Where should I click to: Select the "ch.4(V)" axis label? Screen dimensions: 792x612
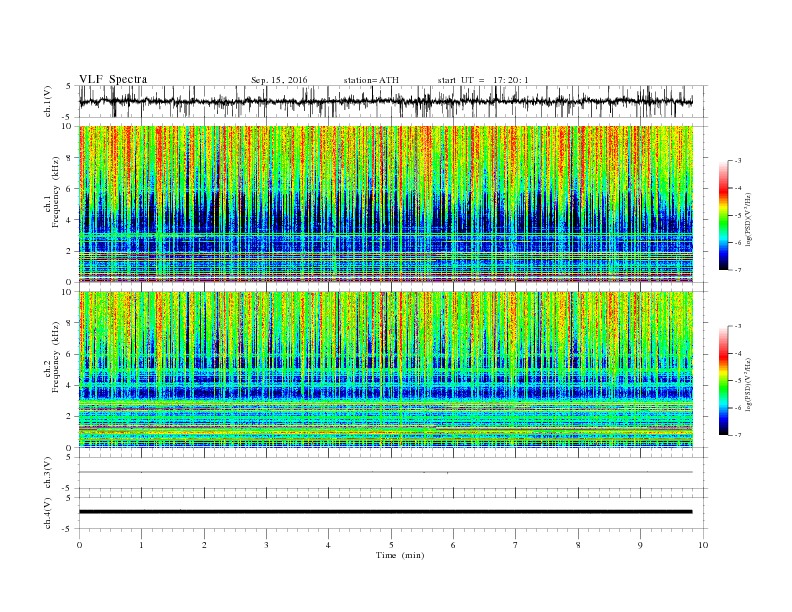tap(48, 513)
